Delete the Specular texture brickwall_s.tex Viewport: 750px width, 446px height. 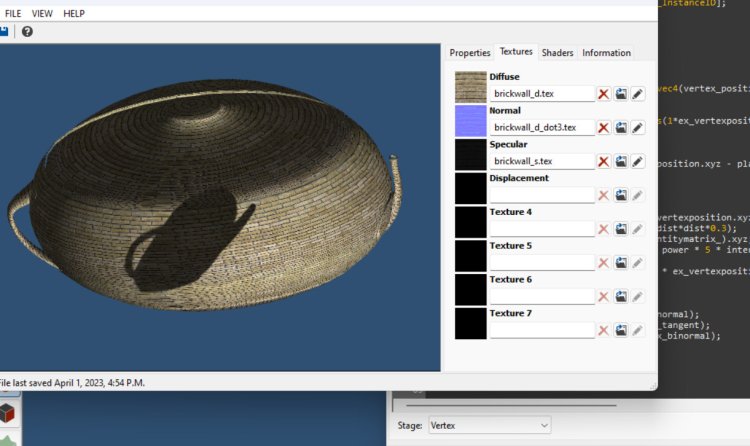coord(604,161)
